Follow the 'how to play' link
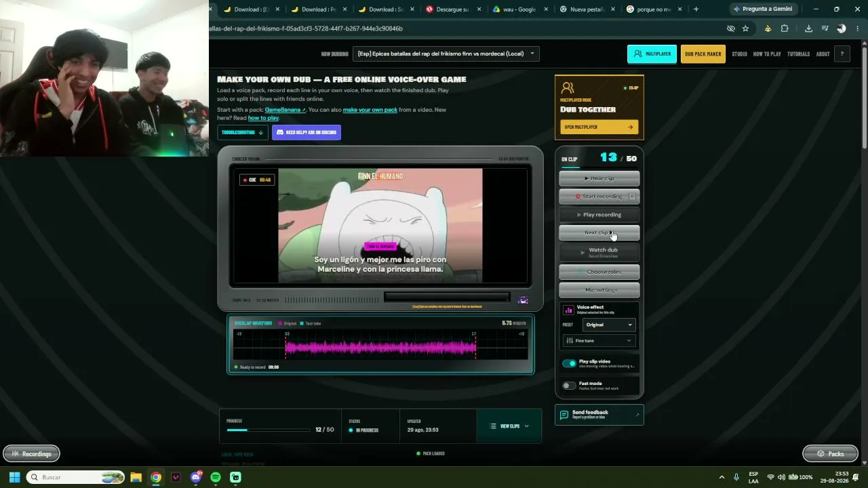The height and width of the screenshot is (488, 868). pos(263,118)
